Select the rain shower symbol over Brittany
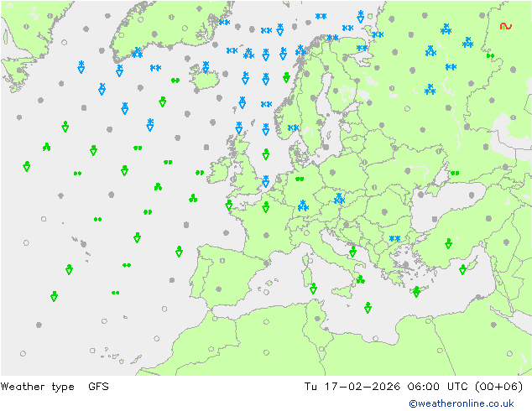This screenshot has height=411, width=532. [229, 205]
